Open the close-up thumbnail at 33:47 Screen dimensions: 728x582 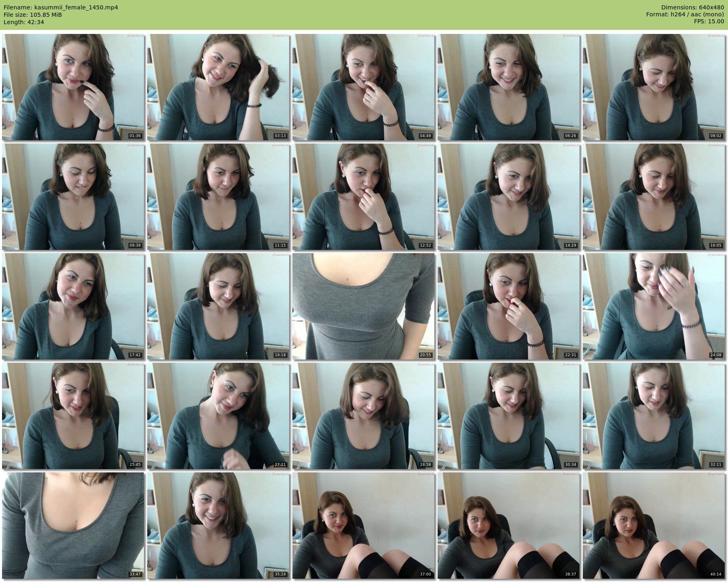[x=73, y=526]
